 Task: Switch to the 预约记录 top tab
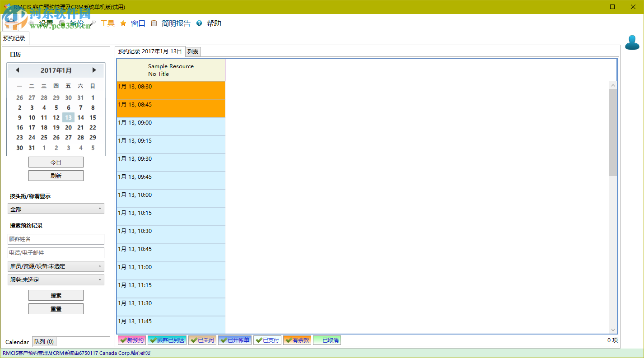coord(14,38)
